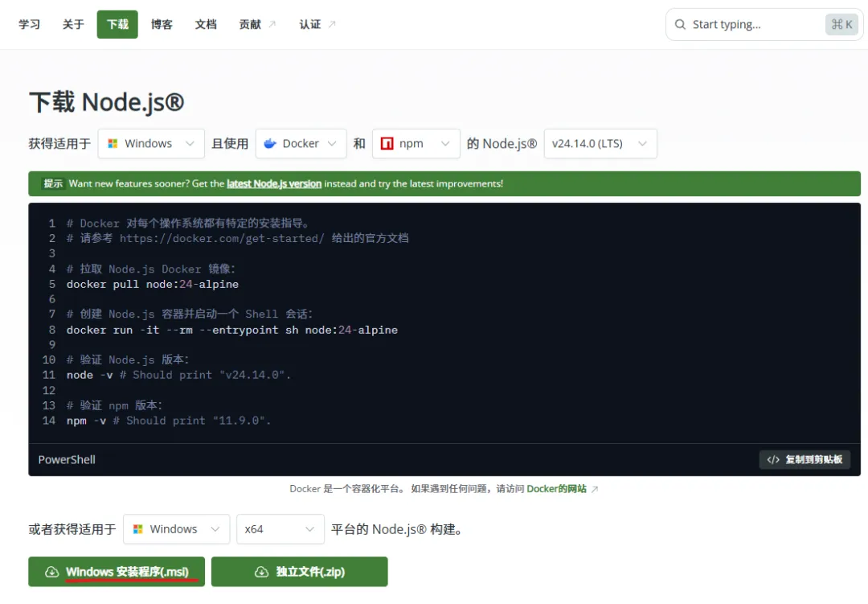Screen dimensions: 868x604
Task: Visit the Docker的网站 link
Action: (x=556, y=489)
